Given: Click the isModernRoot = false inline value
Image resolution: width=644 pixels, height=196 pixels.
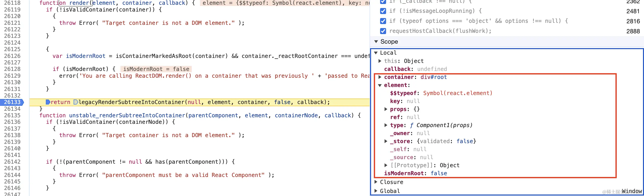Looking at the screenshot, I should point(156,69).
